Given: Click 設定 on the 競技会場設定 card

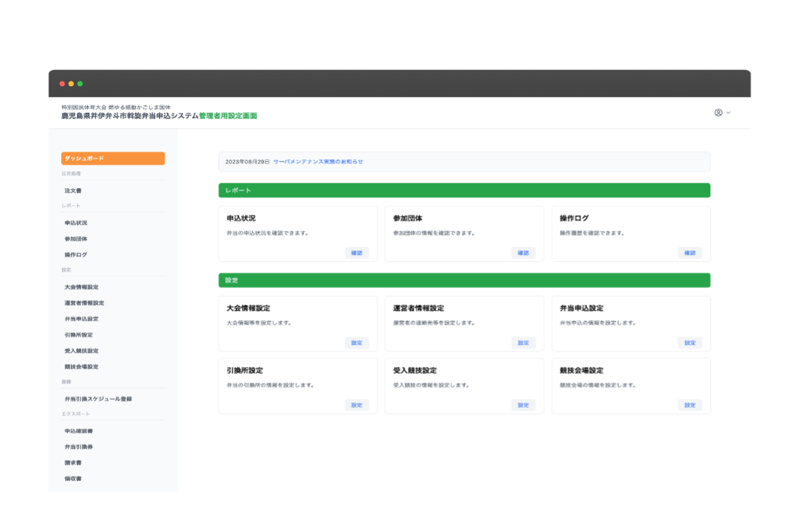Looking at the screenshot, I should [690, 404].
